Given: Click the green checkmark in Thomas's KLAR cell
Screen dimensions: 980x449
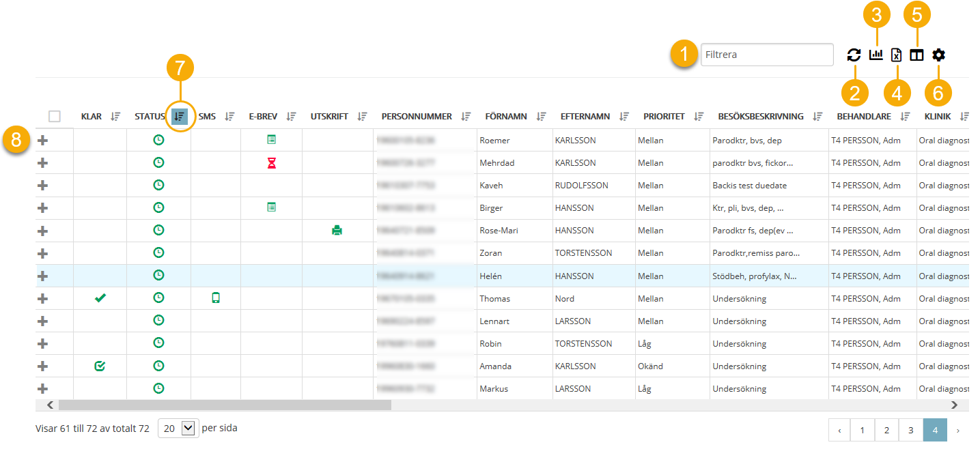Looking at the screenshot, I should click(100, 298).
